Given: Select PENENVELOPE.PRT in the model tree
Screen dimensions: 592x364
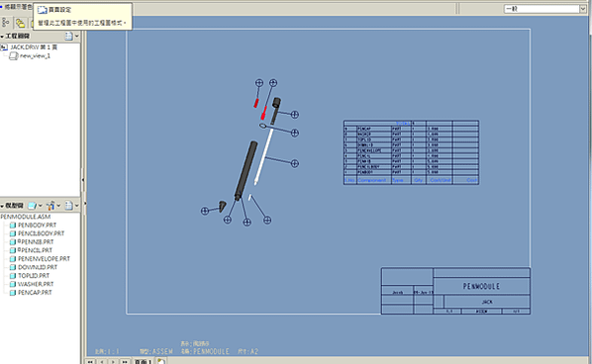Looking at the screenshot, I should pyautogui.click(x=44, y=259).
